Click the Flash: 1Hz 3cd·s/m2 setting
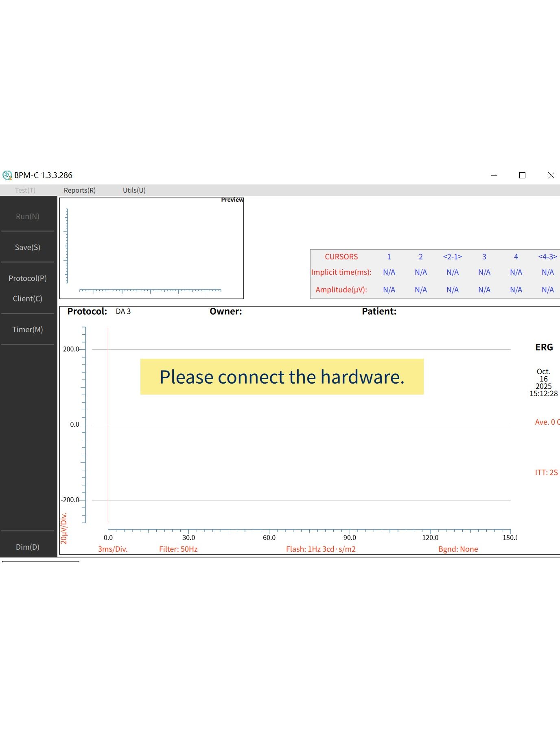Screen dimensions: 560x733 coord(321,549)
